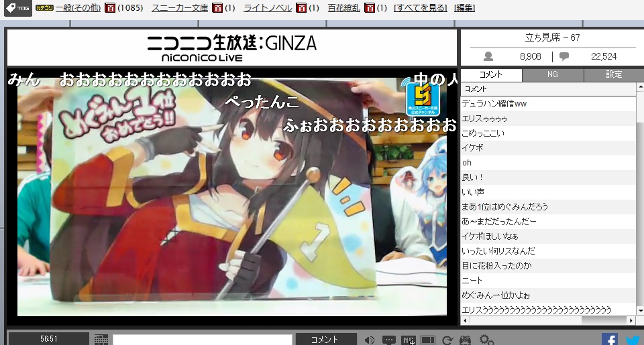Viewport: 644px width, 345px height.
Task: Switch to the NG tab
Action: point(553,74)
